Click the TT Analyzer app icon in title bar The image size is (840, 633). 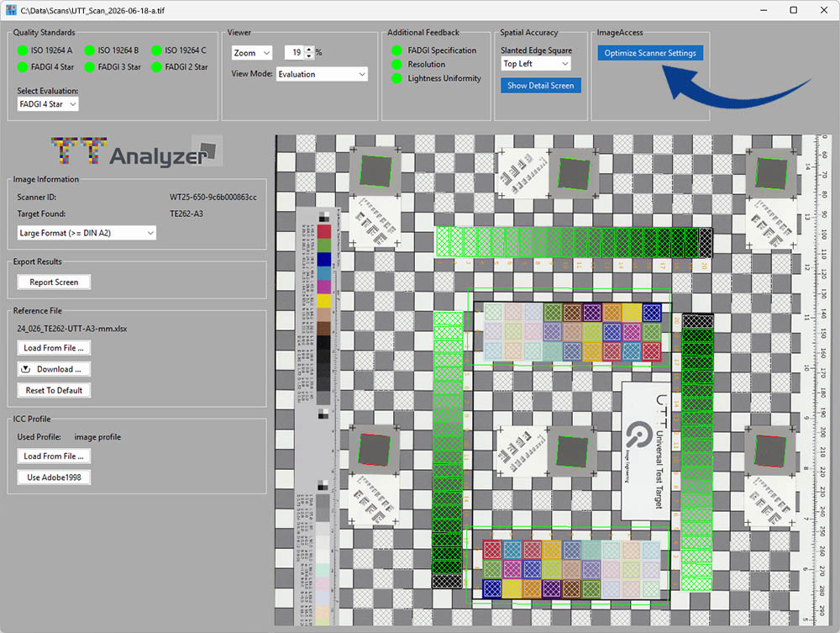tap(11, 10)
